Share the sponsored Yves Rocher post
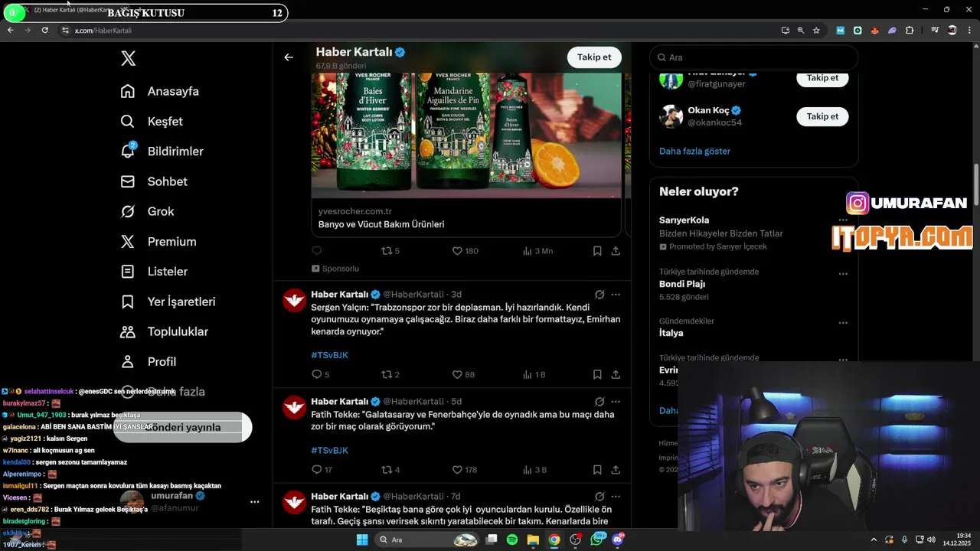This screenshot has width=980, height=551. pyautogui.click(x=616, y=250)
